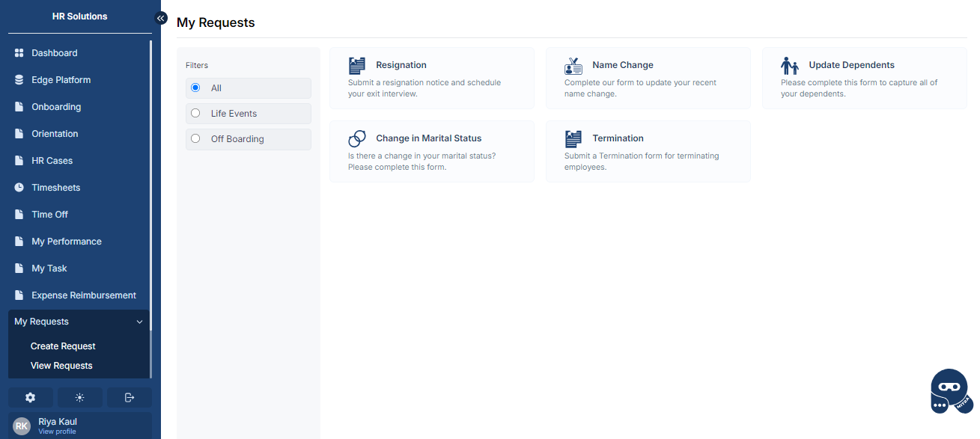Open the Create Request submenu item
This screenshot has width=980, height=439.
click(63, 346)
